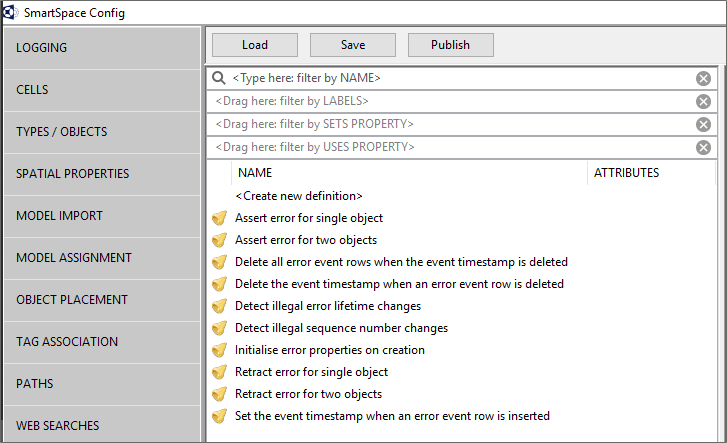
Task: Select "Detect illegal error lifetime changes" text
Action: click(328, 306)
